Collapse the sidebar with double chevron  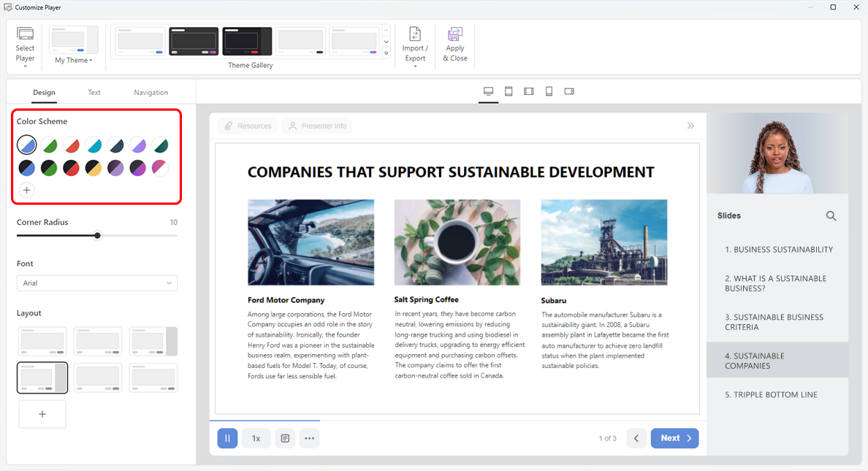[x=690, y=126]
